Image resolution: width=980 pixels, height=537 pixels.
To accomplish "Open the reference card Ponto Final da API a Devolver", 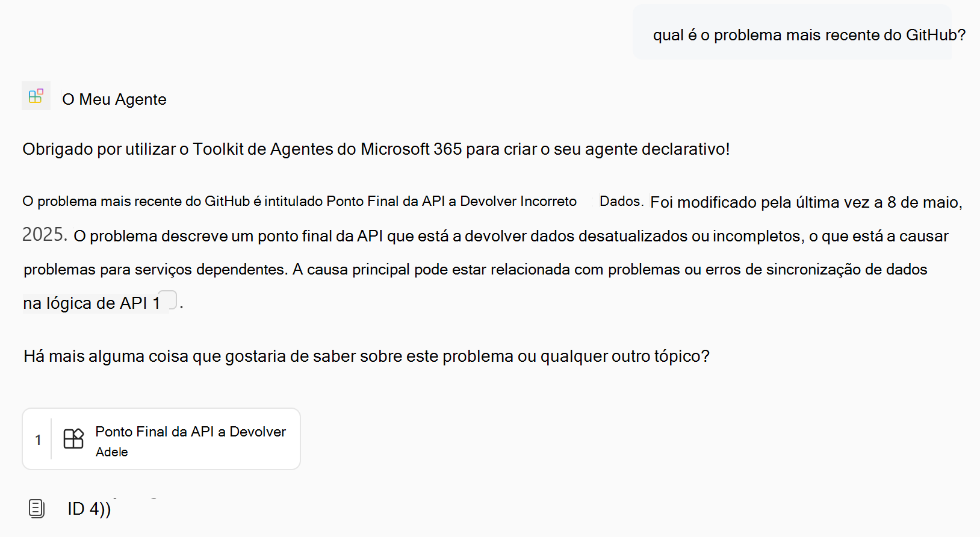I will (161, 439).
